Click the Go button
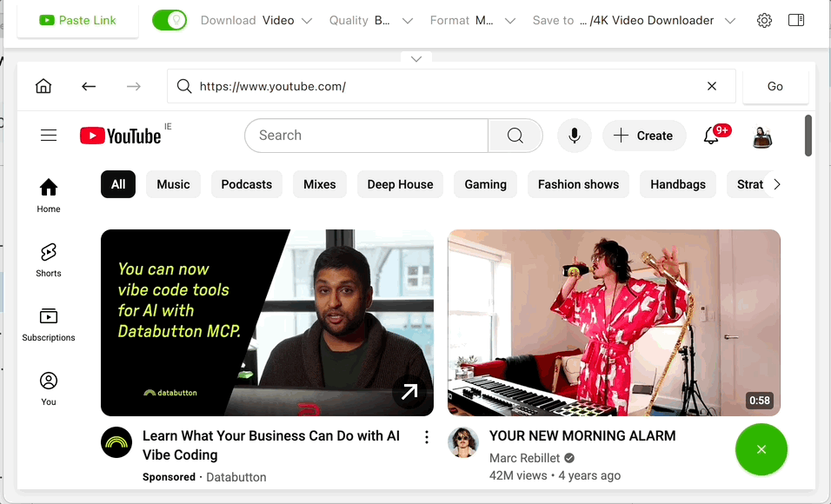The width and height of the screenshot is (831, 504). 775,86
